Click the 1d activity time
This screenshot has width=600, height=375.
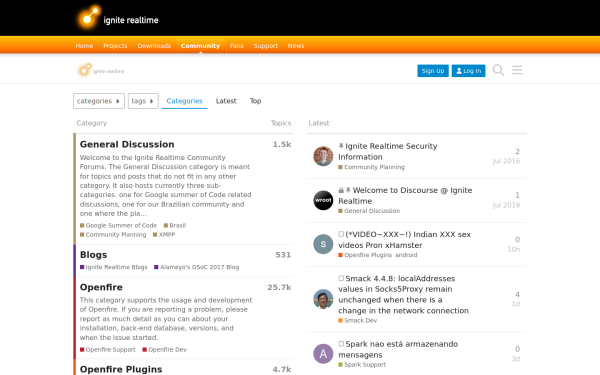coord(516,304)
